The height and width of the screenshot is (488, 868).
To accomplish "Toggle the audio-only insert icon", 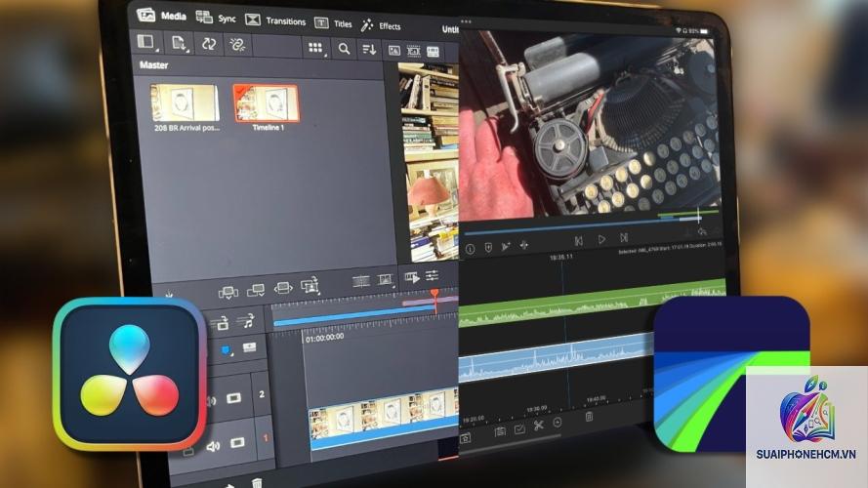I will [246, 320].
